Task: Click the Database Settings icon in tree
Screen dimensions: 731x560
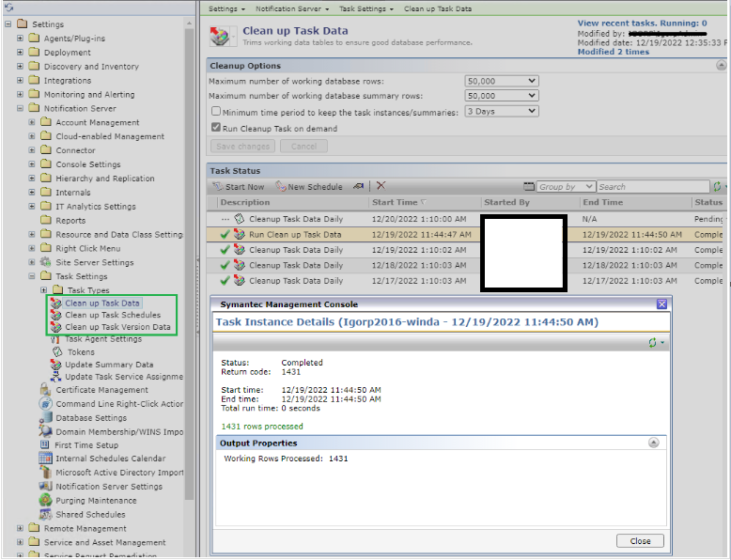Action: (47, 417)
